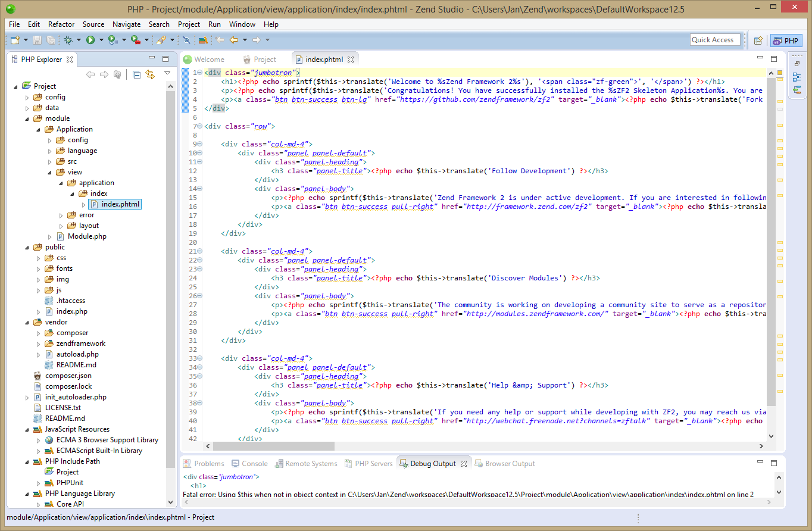The height and width of the screenshot is (531, 812).
Task: Click the stacked books toolbar icon
Action: pyautogui.click(x=203, y=40)
